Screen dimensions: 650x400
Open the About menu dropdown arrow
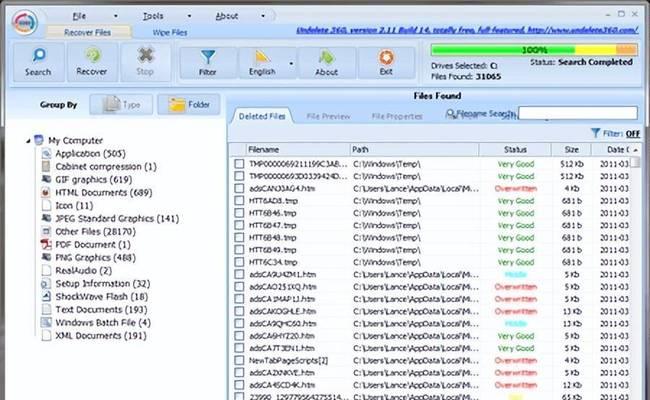tap(263, 16)
